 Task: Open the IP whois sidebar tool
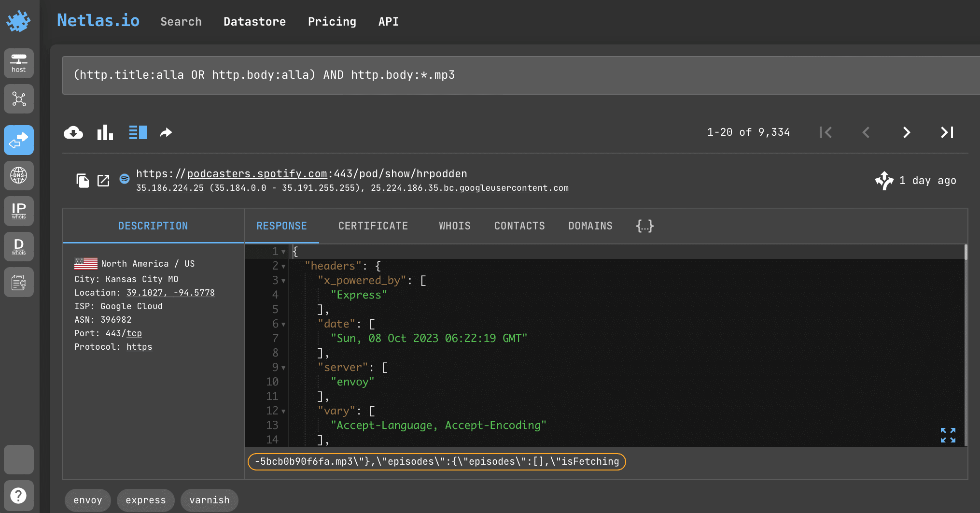pos(19,211)
